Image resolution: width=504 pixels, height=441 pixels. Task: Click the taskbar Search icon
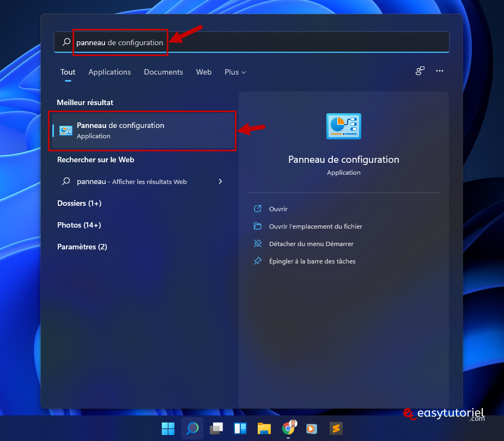[192, 428]
